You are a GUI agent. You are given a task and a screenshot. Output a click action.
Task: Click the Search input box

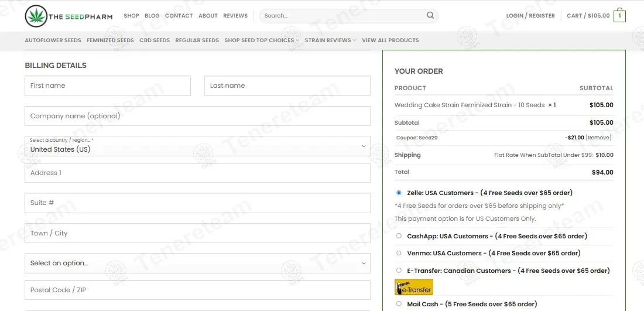coord(342,16)
